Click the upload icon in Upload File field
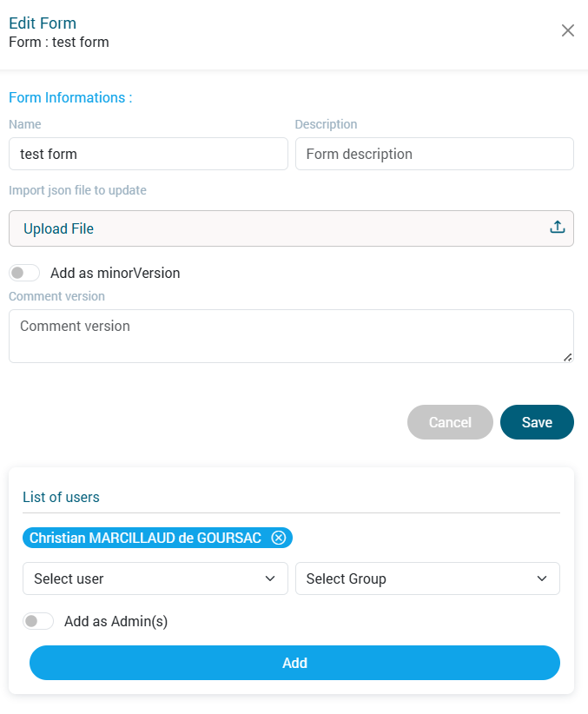The image size is (588, 714). point(557,227)
